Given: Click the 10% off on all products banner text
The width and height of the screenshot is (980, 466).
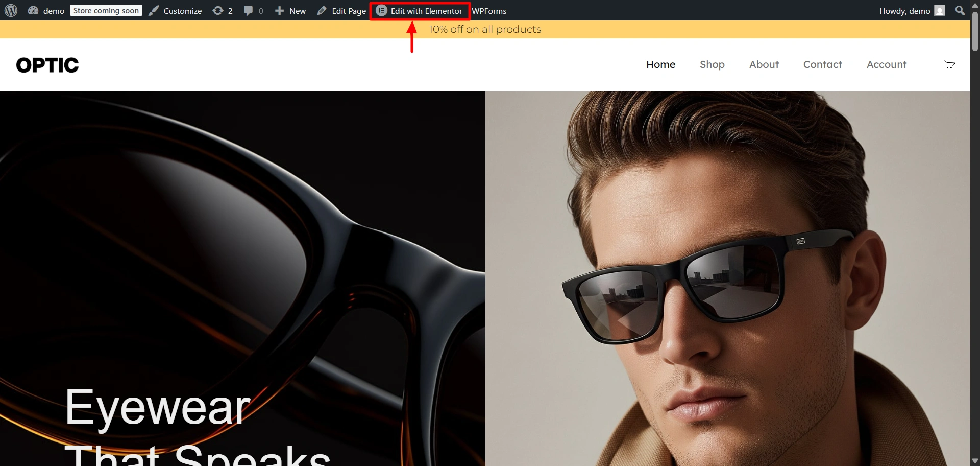Looking at the screenshot, I should click(x=485, y=29).
